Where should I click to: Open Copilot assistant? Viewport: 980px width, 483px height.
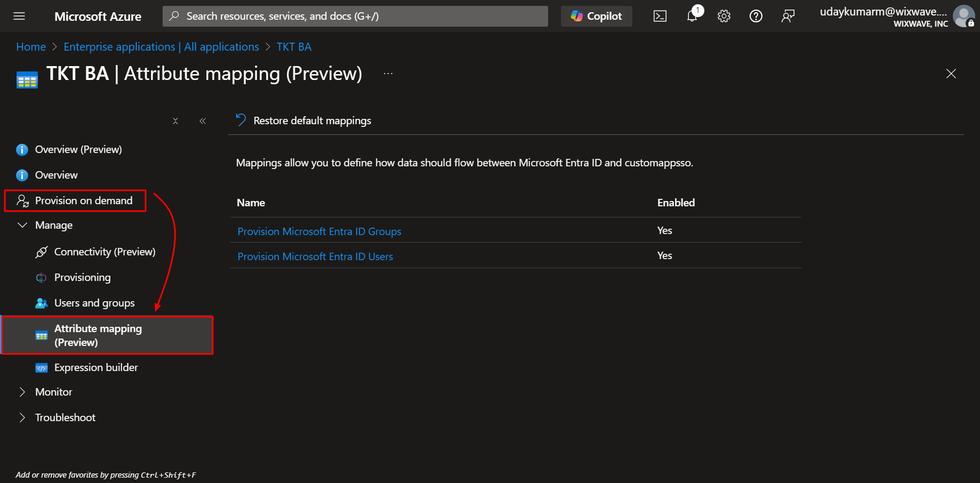click(596, 16)
